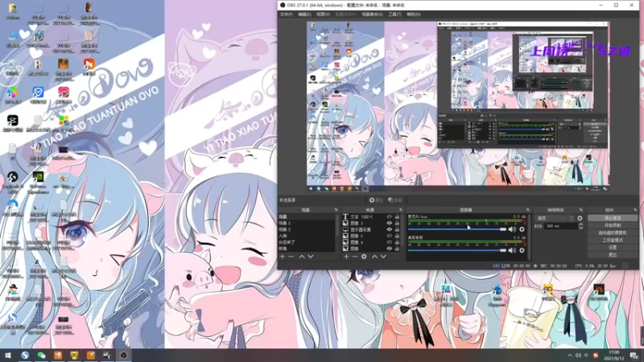
Task: Click the 开始录制 start recording button
Action: point(613,225)
